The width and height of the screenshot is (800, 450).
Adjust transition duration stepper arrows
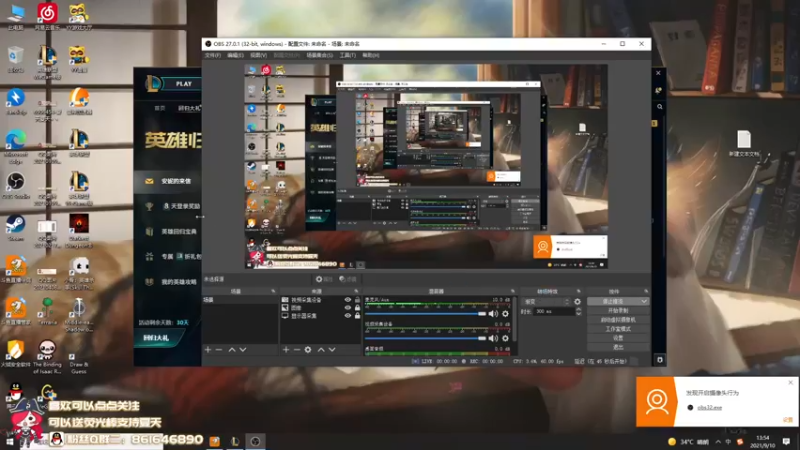578,311
